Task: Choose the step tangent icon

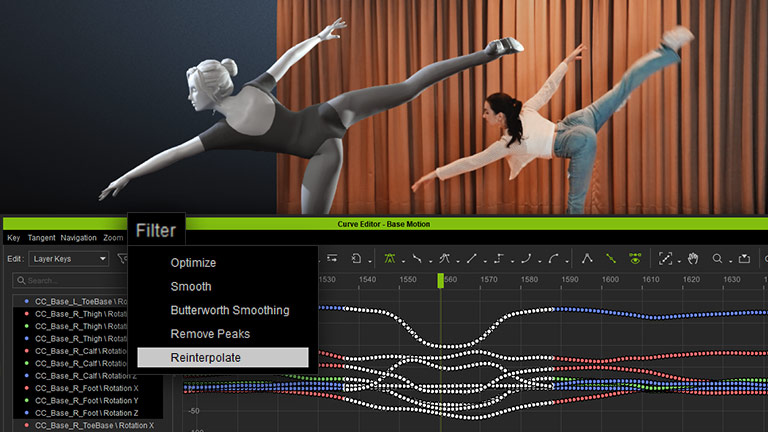Action: click(497, 258)
